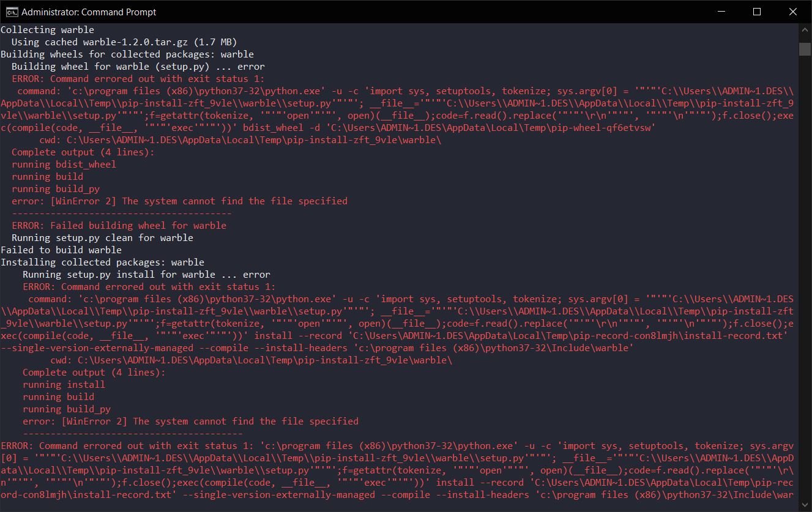Click the "Administrator: Command Prompt" title text

[x=89, y=12]
